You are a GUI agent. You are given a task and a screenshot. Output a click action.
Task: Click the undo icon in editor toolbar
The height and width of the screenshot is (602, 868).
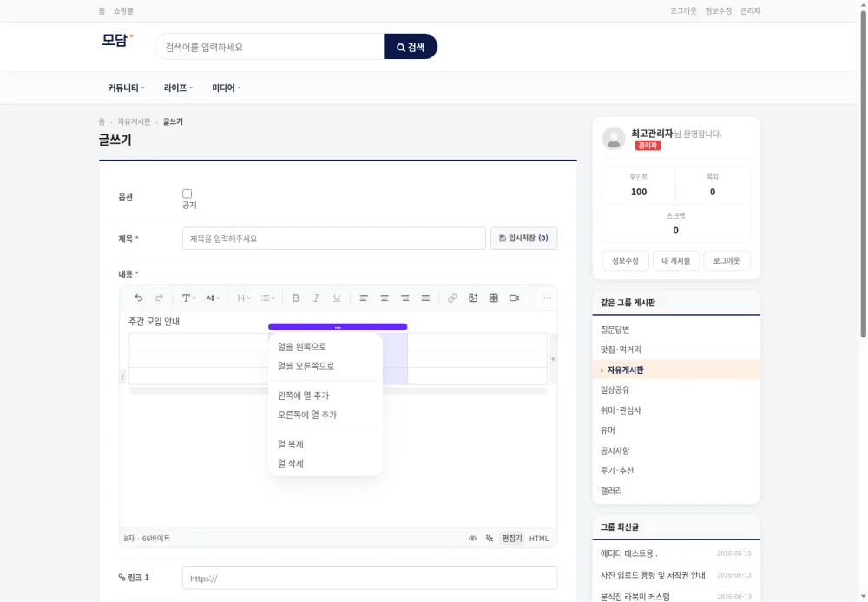tap(138, 298)
